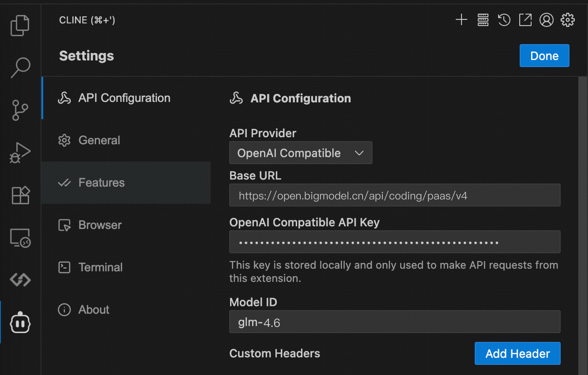Image resolution: width=588 pixels, height=375 pixels.
Task: Open Remote Explorer view
Action: [20, 238]
